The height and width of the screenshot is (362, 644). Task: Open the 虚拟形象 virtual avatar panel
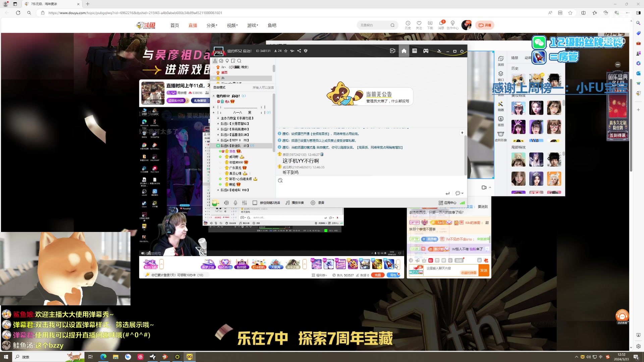[x=501, y=136]
